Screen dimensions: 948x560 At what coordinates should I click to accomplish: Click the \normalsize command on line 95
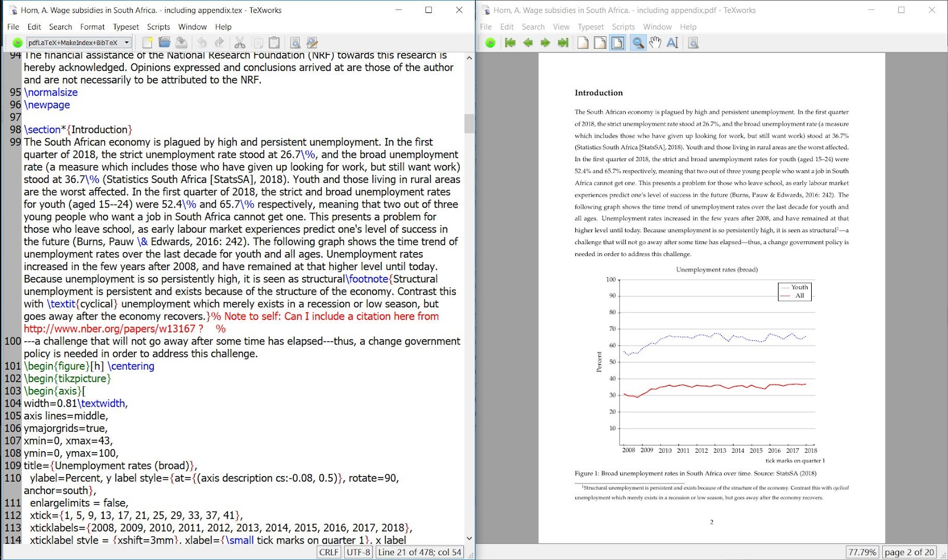click(51, 92)
